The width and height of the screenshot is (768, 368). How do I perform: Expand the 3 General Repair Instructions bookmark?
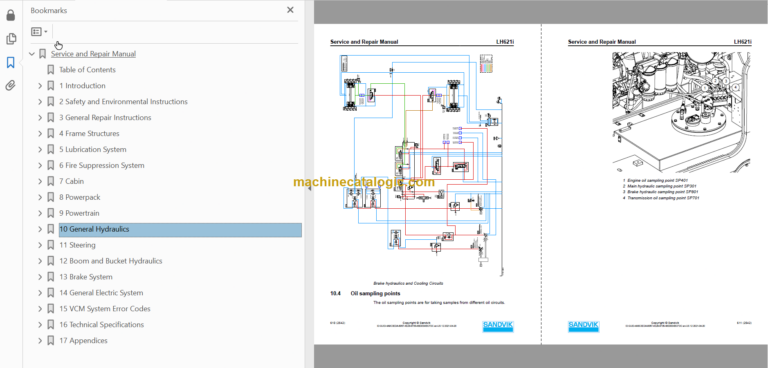(40, 118)
